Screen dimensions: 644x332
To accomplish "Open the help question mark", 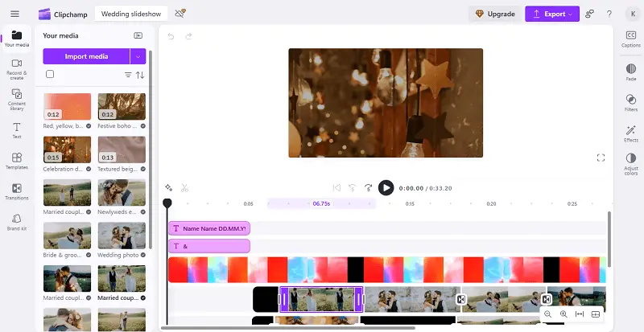I will [x=609, y=14].
